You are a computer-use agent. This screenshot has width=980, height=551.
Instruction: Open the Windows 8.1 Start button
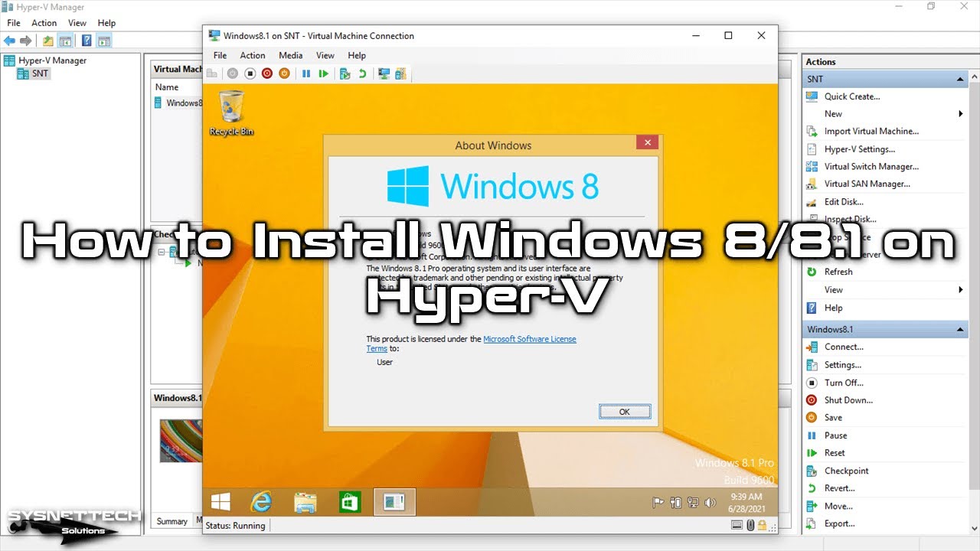point(221,501)
